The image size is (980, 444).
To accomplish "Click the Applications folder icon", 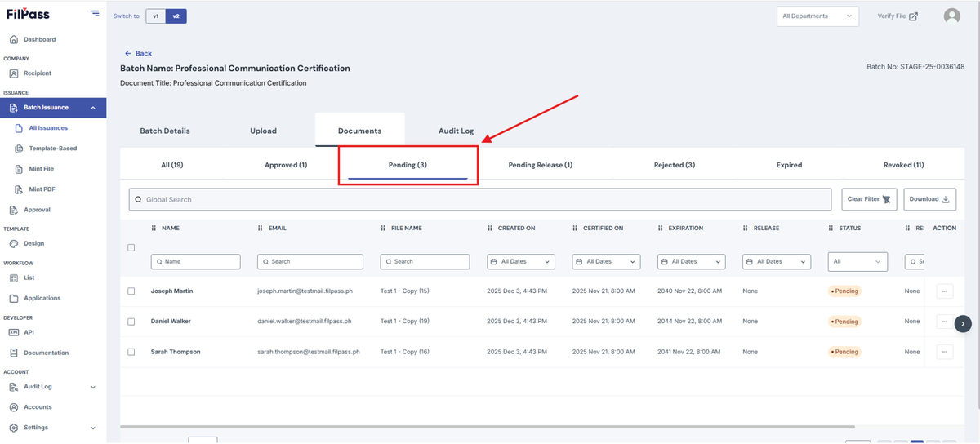I will [x=13, y=298].
